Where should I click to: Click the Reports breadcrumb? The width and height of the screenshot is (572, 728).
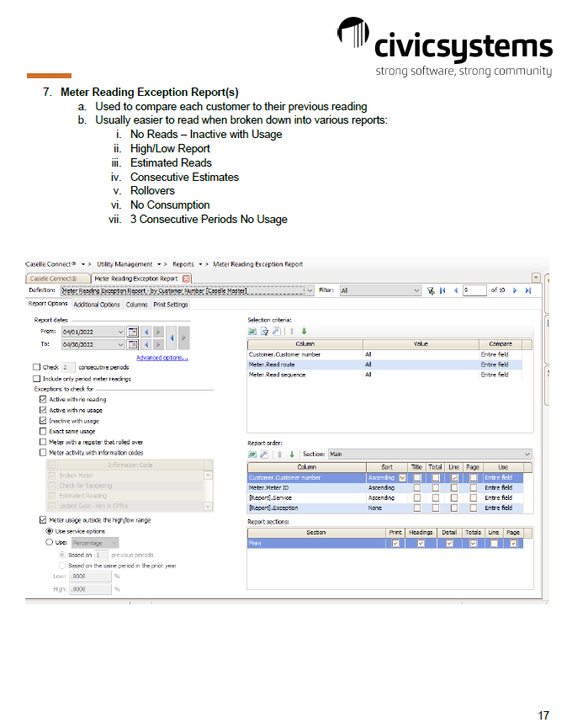(183, 264)
